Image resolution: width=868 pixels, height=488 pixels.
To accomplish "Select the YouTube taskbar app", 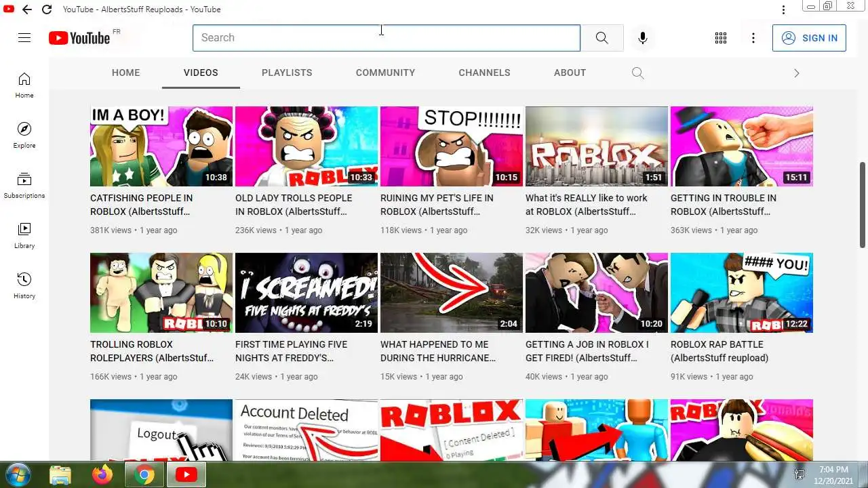I will click(186, 474).
